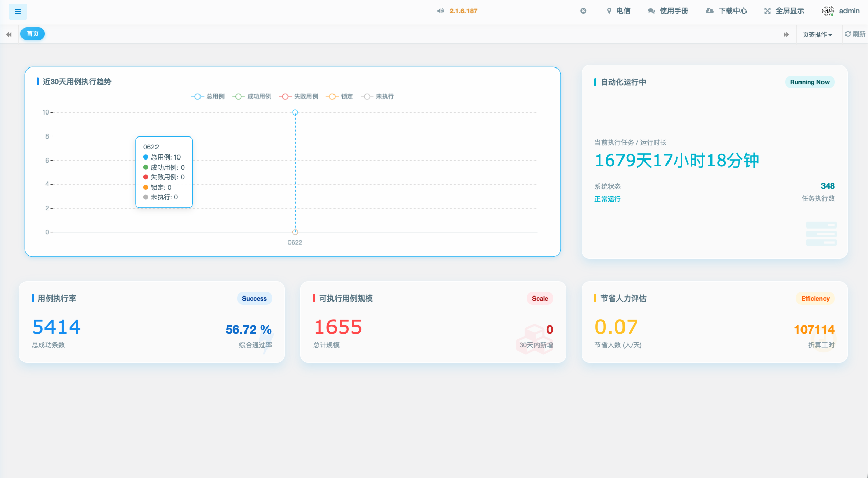The image size is (868, 478).
Task: Click the Efficiency badge
Action: 815,299
